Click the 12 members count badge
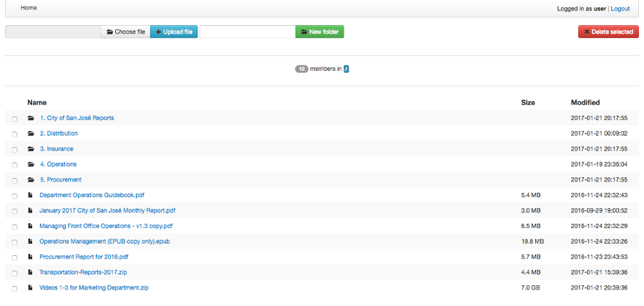 [x=301, y=69]
